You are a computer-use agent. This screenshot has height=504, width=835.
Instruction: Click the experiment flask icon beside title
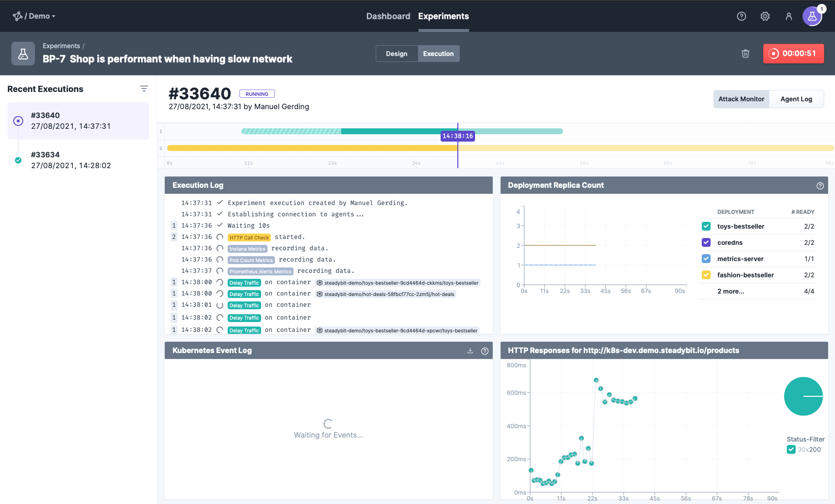[23, 54]
